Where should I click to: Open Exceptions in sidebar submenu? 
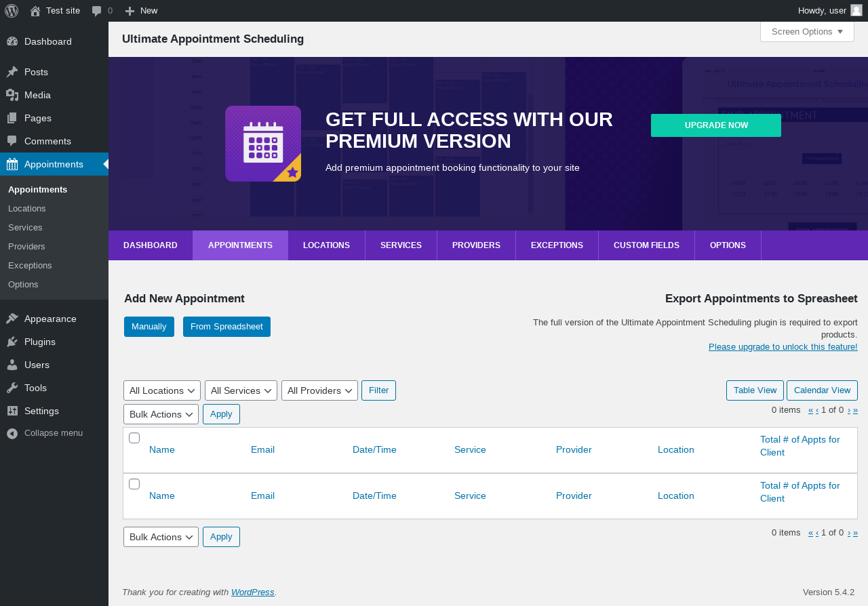point(30,265)
